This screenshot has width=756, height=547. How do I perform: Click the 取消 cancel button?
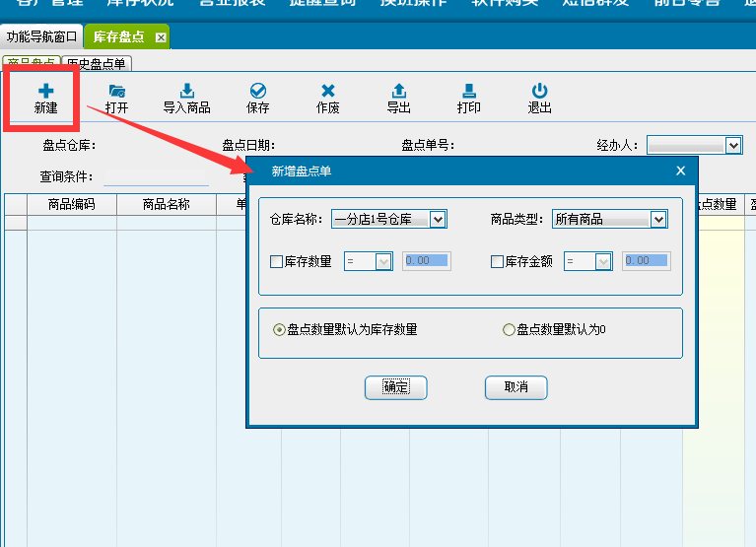[515, 387]
